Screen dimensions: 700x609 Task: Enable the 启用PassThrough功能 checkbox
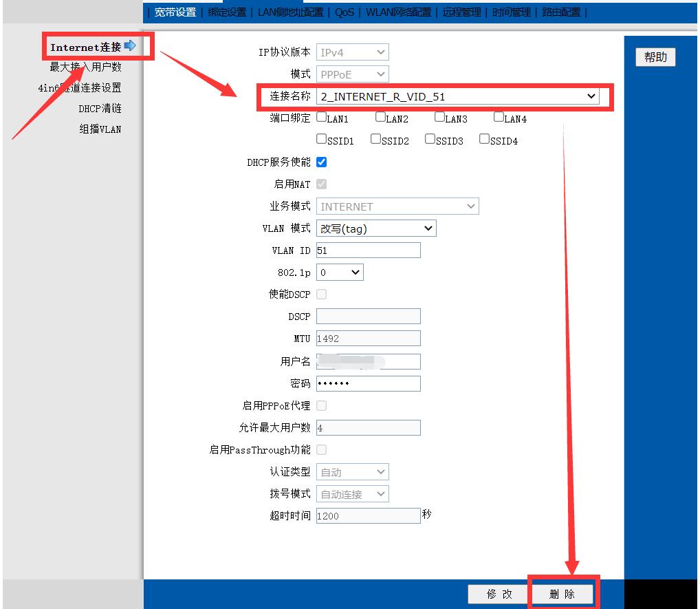point(321,449)
